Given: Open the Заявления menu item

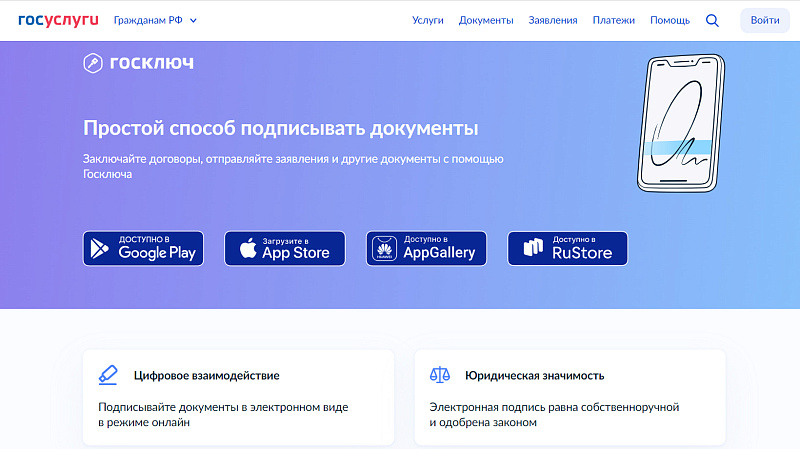Looking at the screenshot, I should [x=553, y=20].
